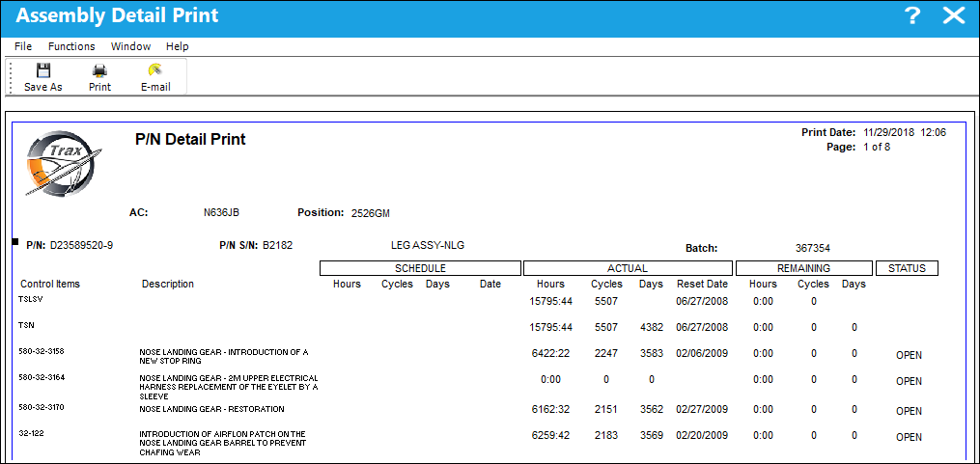The image size is (980, 464).
Task: Select batch number 367354
Action: tap(813, 248)
